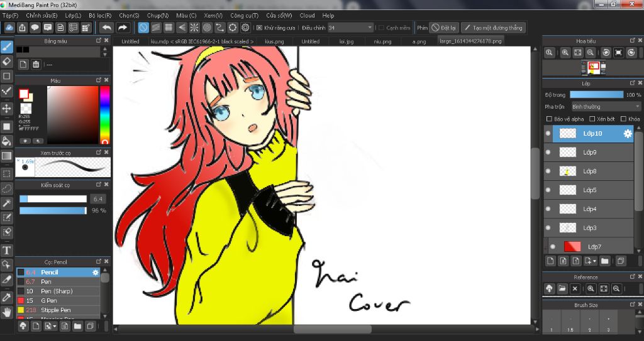Screen dimensions: 644x341
Task: Click the Độ trong opacity slider
Action: tap(596, 95)
